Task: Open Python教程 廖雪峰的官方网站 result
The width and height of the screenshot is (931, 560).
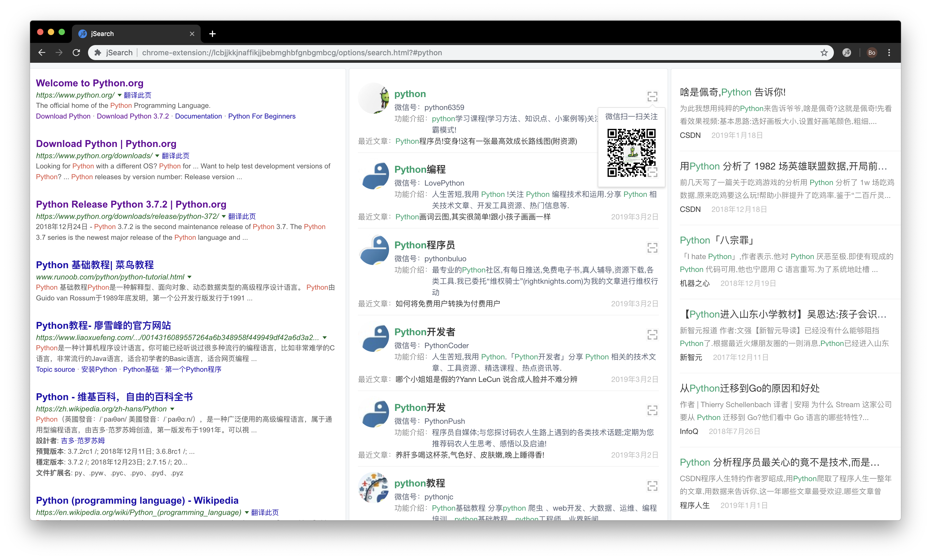Action: point(103,325)
